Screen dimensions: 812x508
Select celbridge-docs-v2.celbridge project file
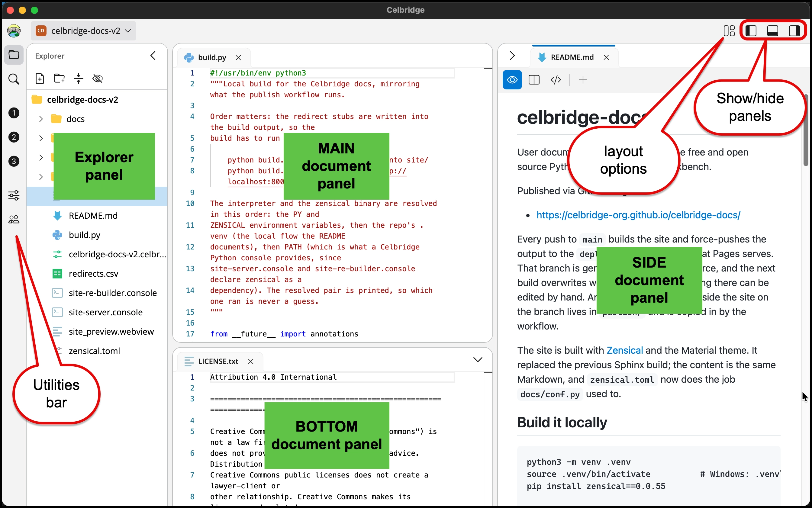click(97, 254)
